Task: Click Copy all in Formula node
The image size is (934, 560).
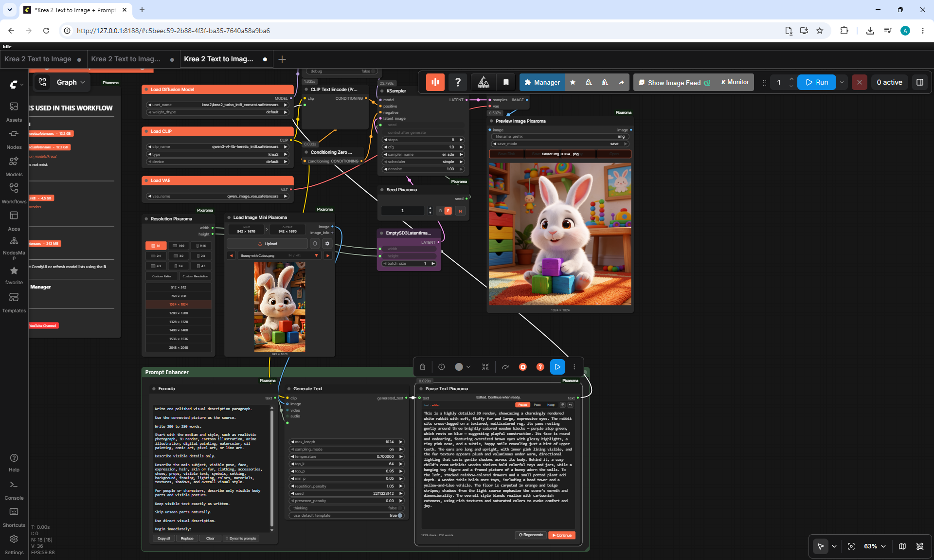Action: pyautogui.click(x=164, y=538)
